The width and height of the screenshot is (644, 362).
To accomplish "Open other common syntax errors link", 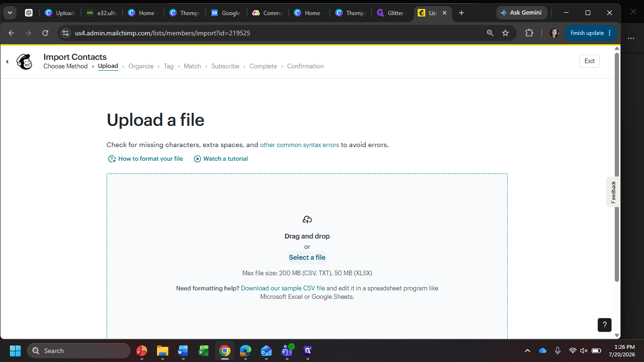I will coord(299,145).
